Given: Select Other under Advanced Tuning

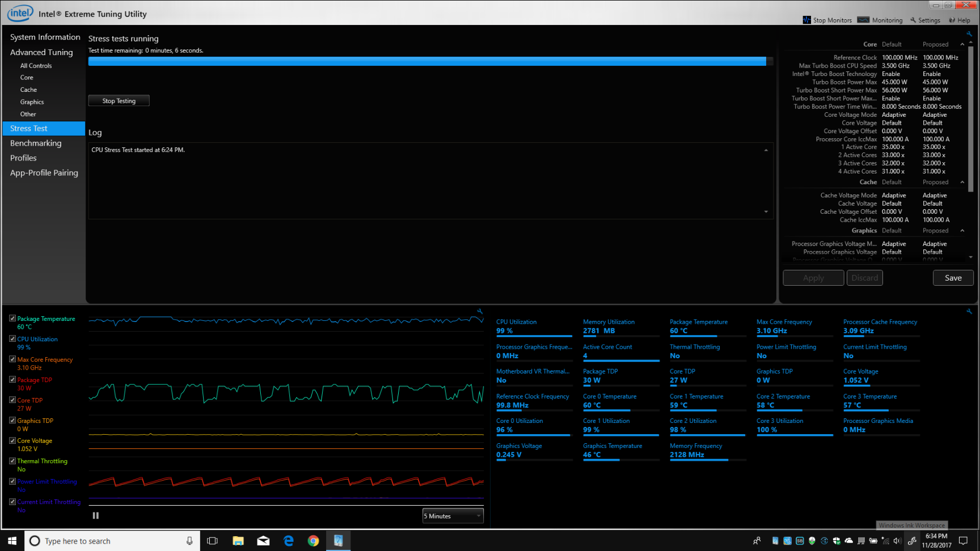Looking at the screenshot, I should (x=28, y=114).
